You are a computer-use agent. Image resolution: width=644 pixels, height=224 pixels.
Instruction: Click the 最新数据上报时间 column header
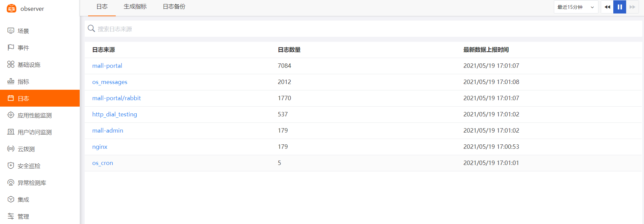tap(486, 50)
